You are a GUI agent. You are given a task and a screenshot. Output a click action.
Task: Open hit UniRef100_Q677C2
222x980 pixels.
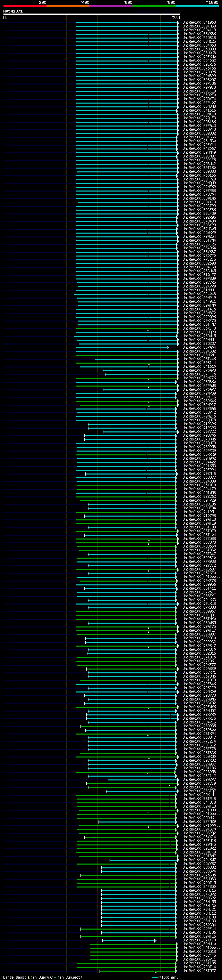199,432
